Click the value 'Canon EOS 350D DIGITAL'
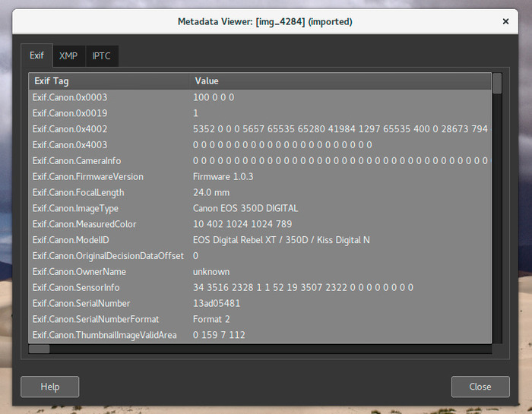Screen dimensions: 532x414 point(245,209)
